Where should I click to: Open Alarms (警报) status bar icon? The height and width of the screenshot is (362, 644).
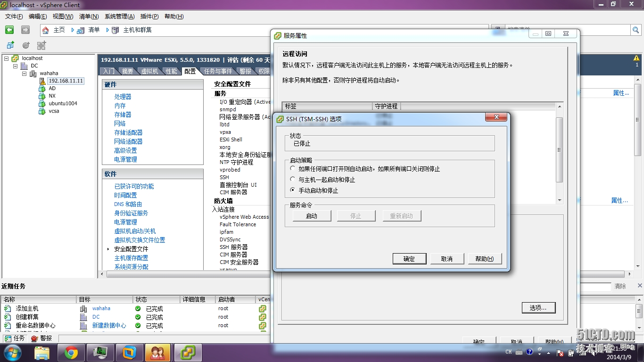tap(34, 338)
